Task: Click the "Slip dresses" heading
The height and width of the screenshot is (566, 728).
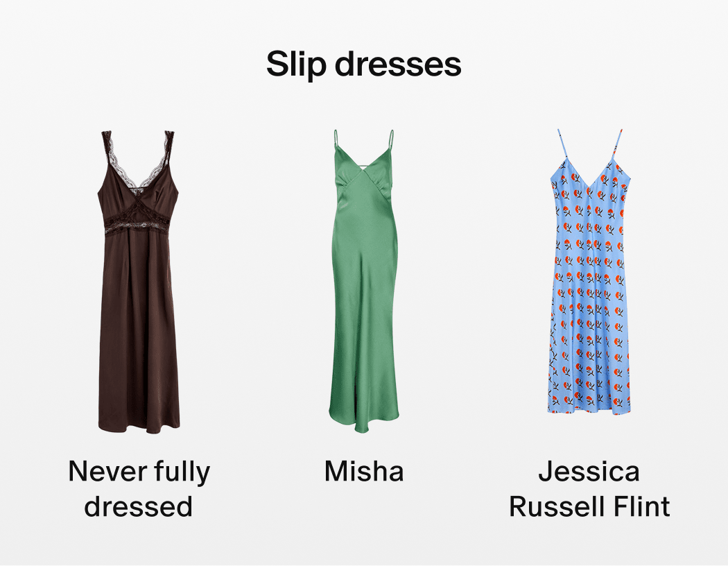Action: pyautogui.click(x=363, y=64)
